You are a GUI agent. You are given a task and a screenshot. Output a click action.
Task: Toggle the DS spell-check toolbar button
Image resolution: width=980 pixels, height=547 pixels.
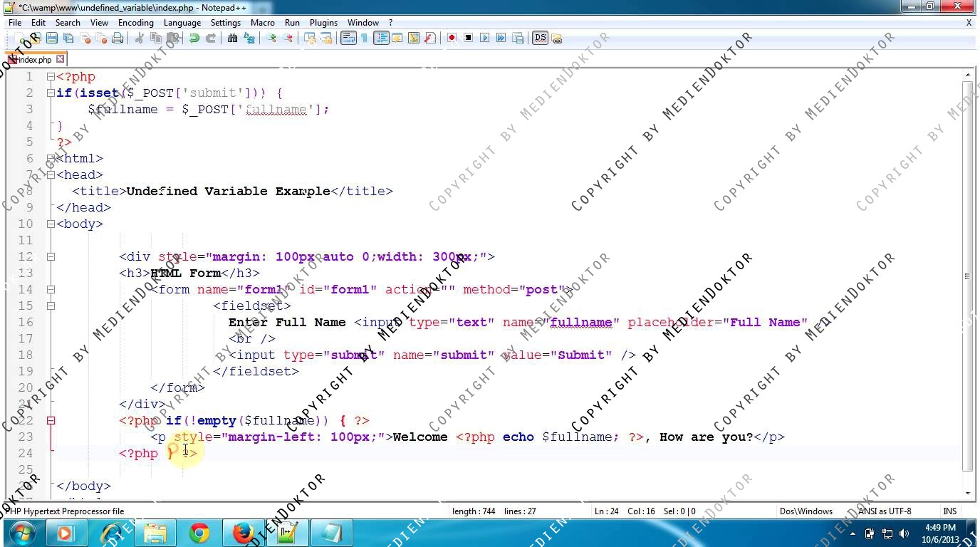click(539, 38)
